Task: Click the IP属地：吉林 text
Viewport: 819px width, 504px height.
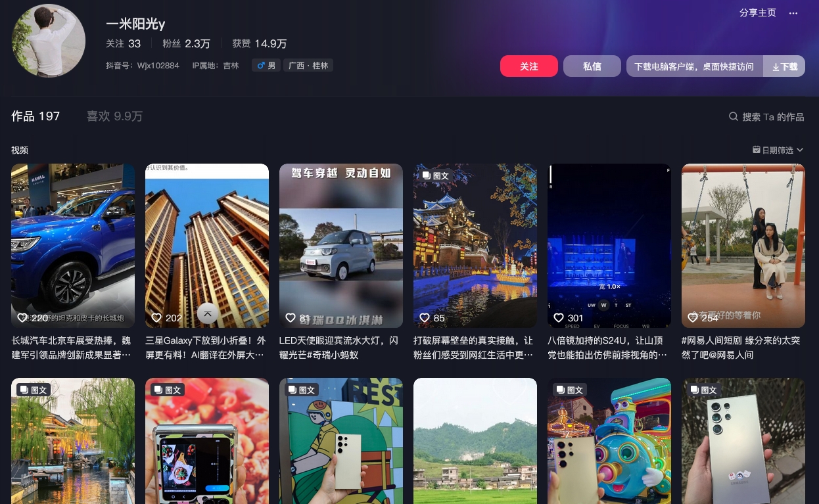Action: (x=216, y=66)
